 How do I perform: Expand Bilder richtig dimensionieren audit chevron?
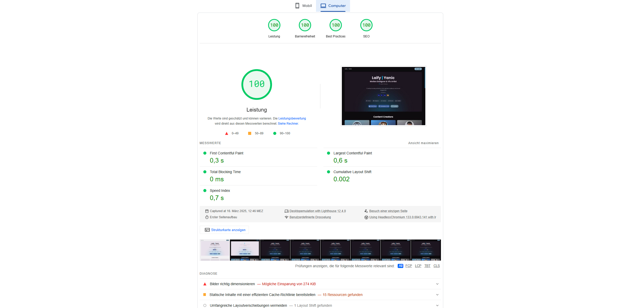[x=437, y=284]
